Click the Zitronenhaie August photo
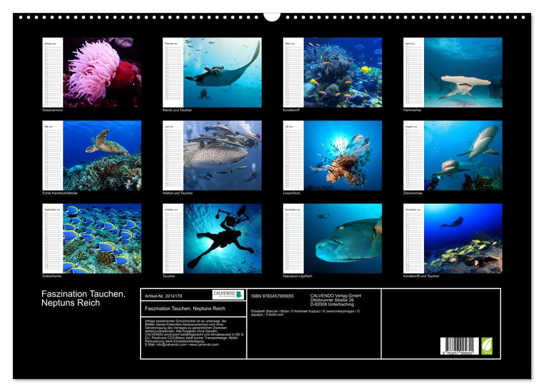Screen dimensions: 544x392 (463, 155)
